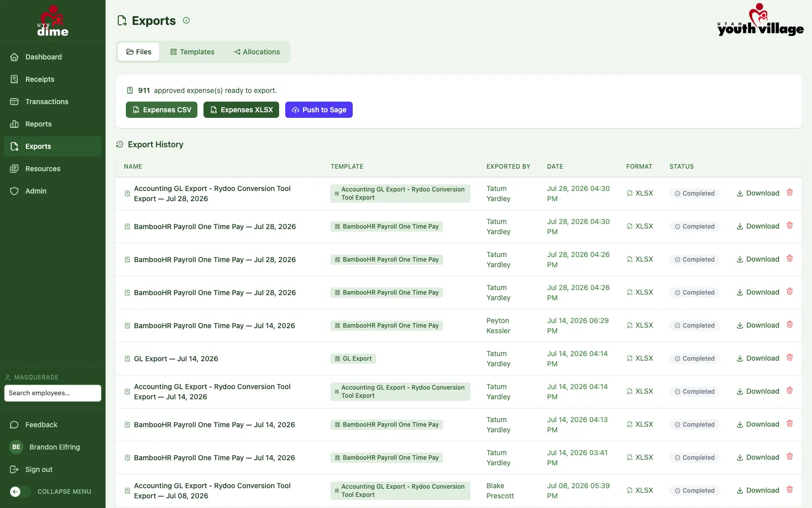Download BambooHR export from Jul 14 03:41 PM
Image resolution: width=812 pixels, height=508 pixels.
(758, 457)
